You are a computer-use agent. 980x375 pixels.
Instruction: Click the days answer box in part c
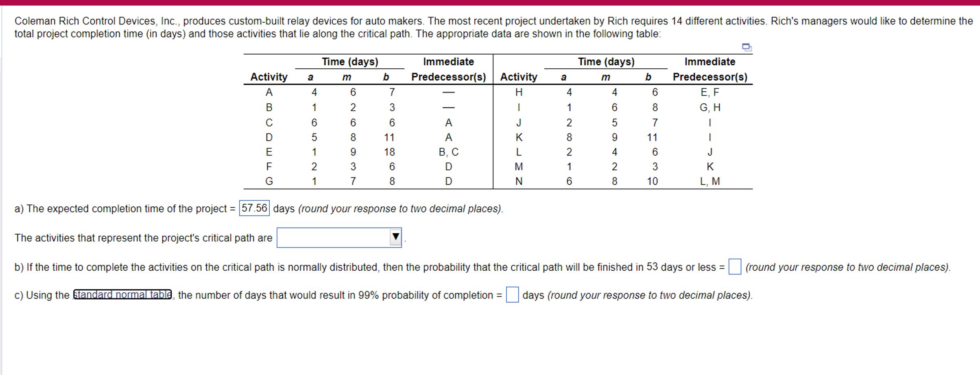513,294
